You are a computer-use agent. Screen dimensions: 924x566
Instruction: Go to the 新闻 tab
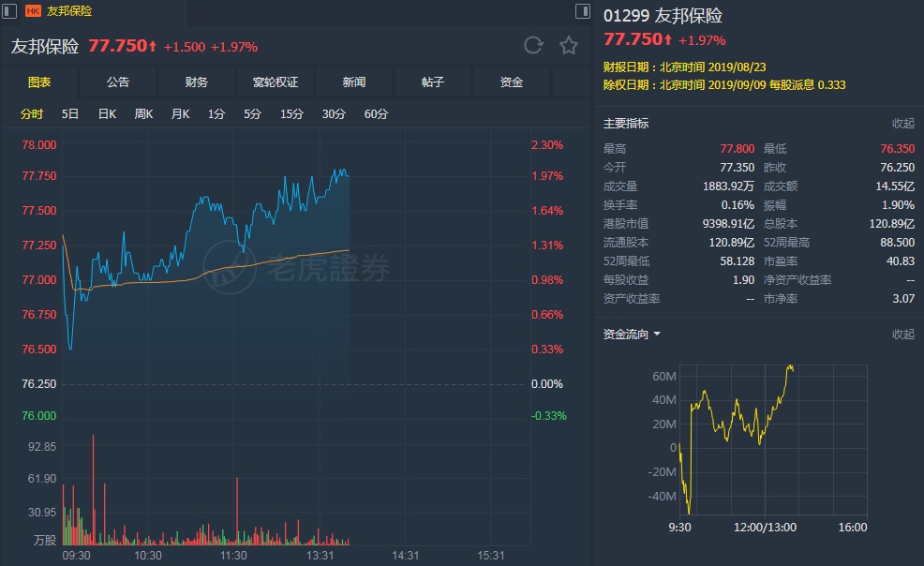pos(354,82)
